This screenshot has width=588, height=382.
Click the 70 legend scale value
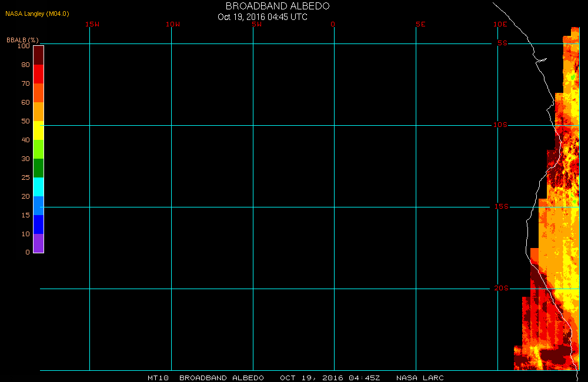pyautogui.click(x=25, y=83)
